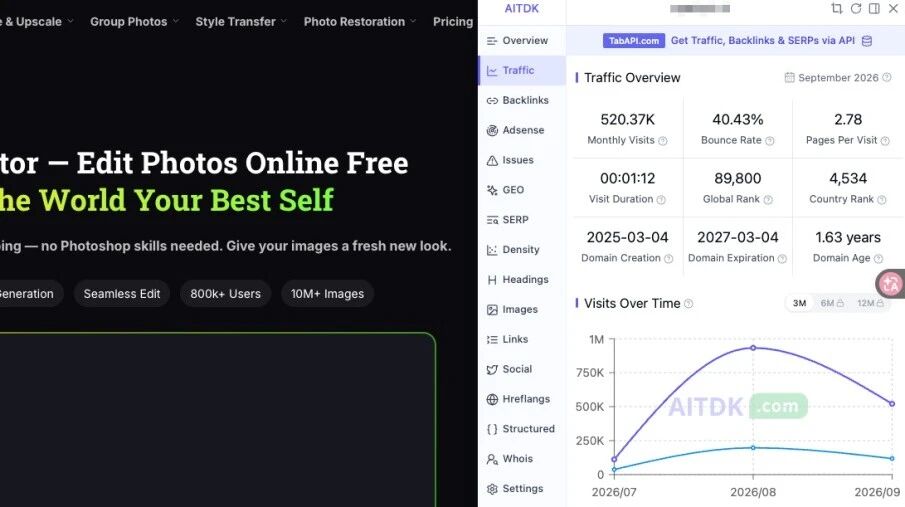Click info icon next to Visit Duration
This screenshot has width=905, height=507.
[x=661, y=199]
